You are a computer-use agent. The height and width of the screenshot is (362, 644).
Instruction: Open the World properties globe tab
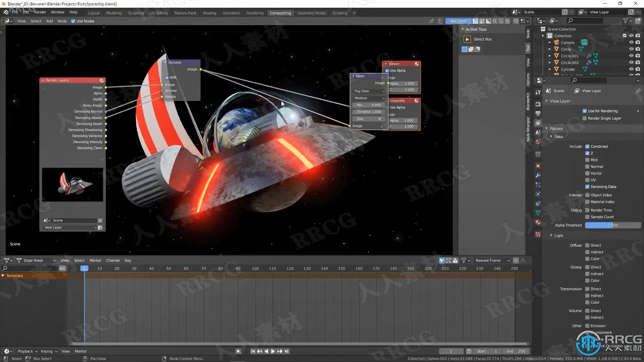pyautogui.click(x=538, y=142)
